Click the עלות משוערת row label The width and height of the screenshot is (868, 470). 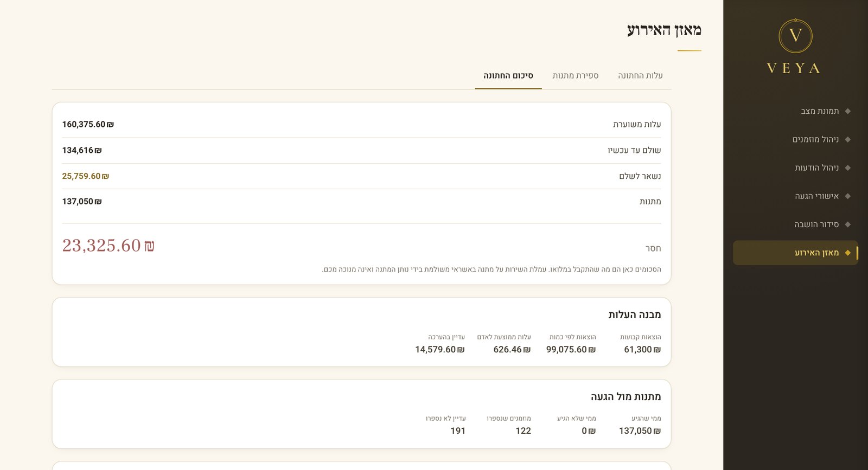click(x=637, y=124)
